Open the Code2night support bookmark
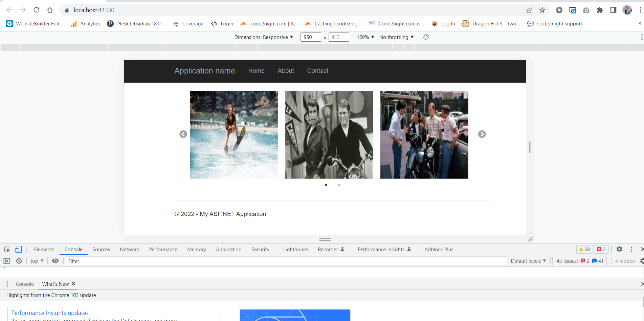The width and height of the screenshot is (644, 321). point(555,23)
